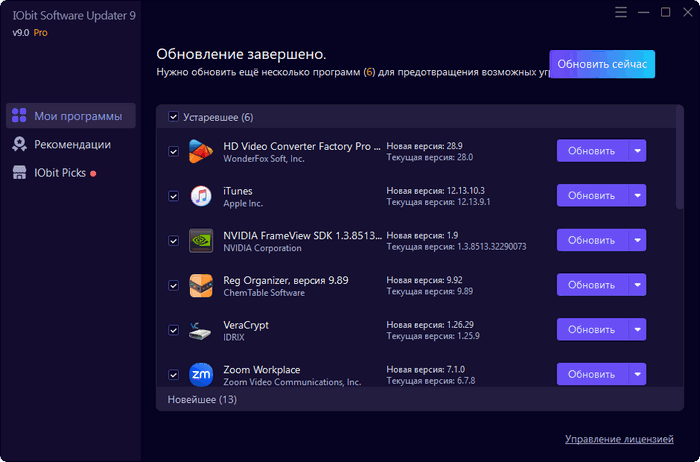Click the Новая версия: 7.1.0 text
The width and height of the screenshot is (700, 462).
(x=425, y=370)
